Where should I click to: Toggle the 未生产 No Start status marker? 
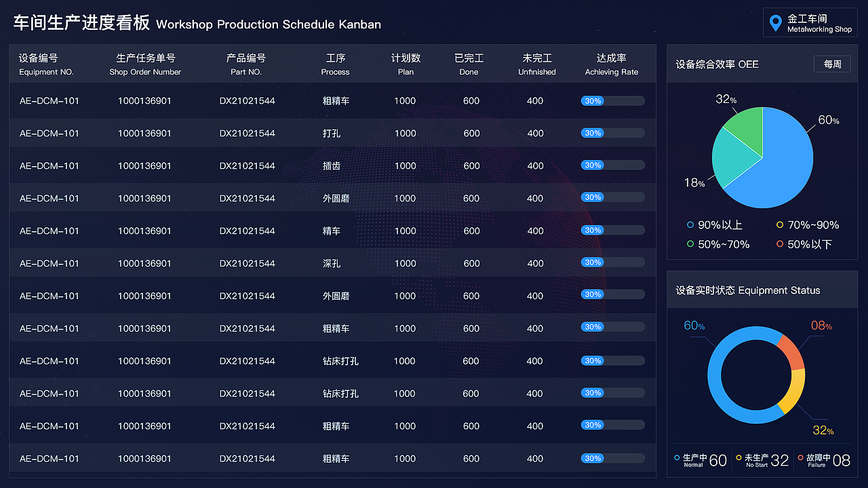pos(738,458)
